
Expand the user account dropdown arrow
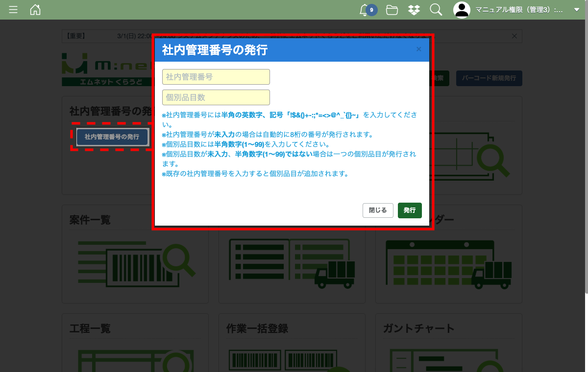576,10
